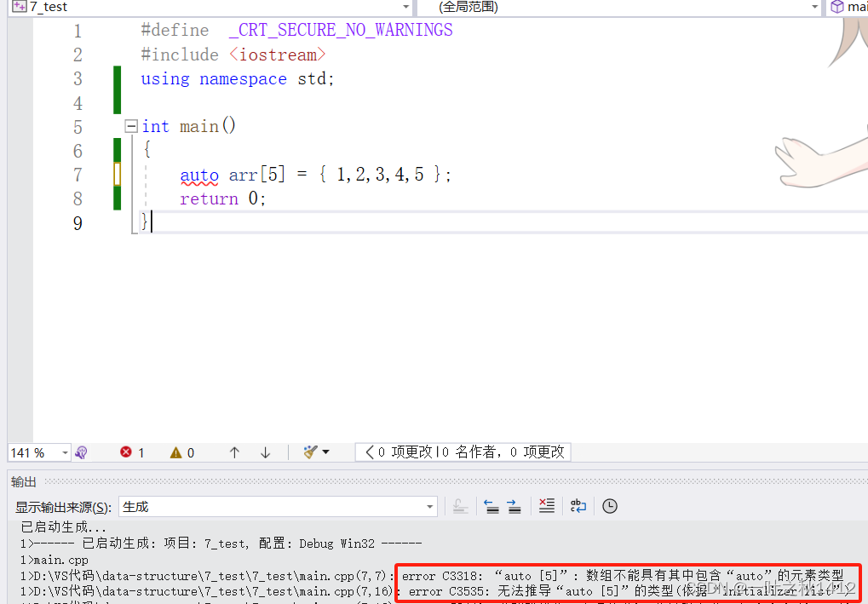Clear all output messages
Image resolution: width=868 pixels, height=604 pixels.
click(x=547, y=505)
